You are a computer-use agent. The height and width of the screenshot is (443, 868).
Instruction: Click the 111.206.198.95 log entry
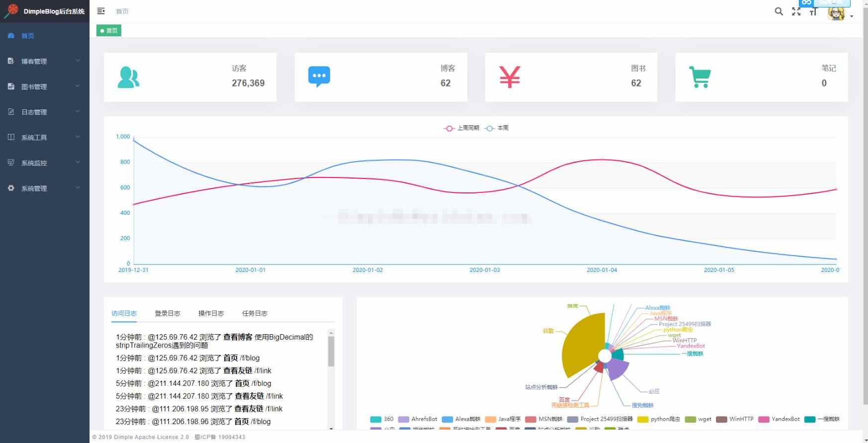pyautogui.click(x=199, y=409)
